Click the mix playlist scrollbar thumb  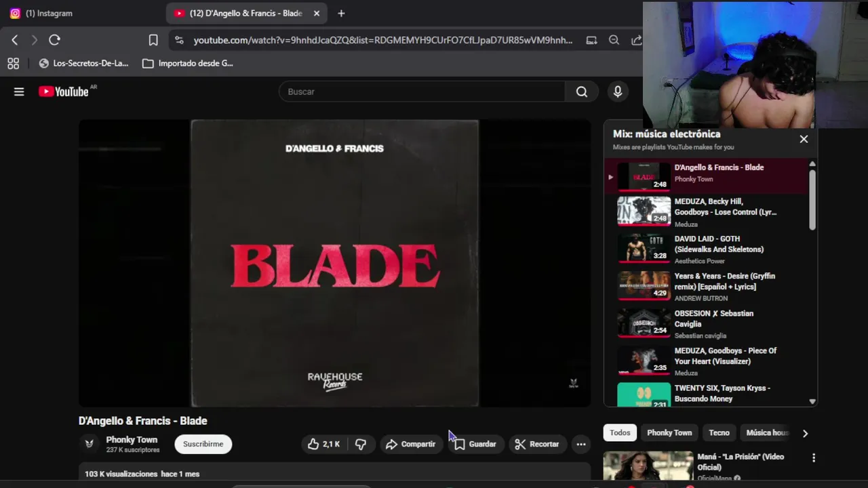(x=812, y=200)
